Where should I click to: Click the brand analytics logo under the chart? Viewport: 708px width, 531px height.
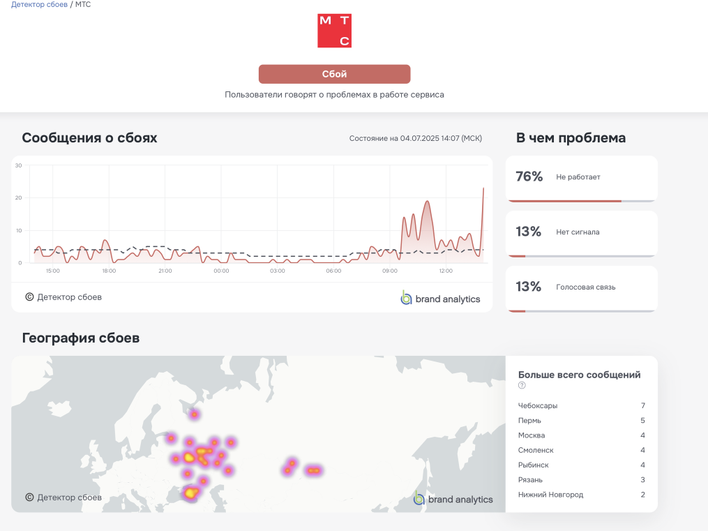click(x=440, y=298)
